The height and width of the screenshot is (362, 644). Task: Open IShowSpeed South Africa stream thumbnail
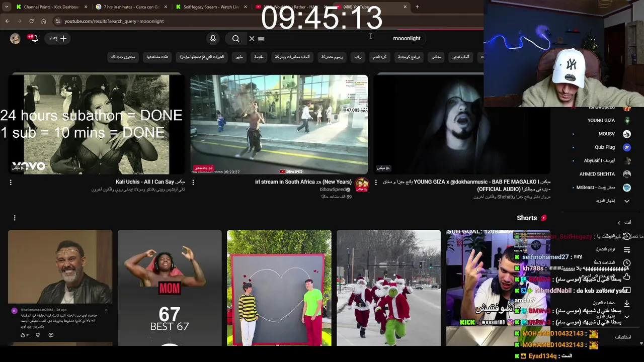(x=279, y=124)
